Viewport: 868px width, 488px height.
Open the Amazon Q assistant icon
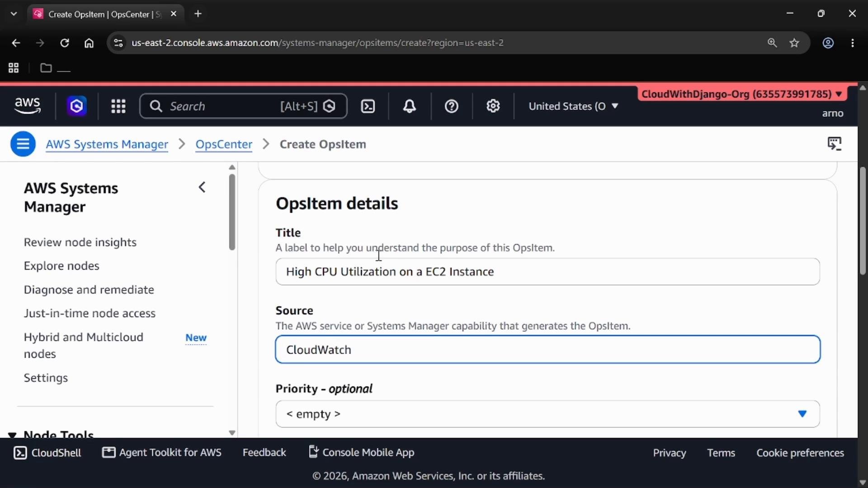(76, 106)
